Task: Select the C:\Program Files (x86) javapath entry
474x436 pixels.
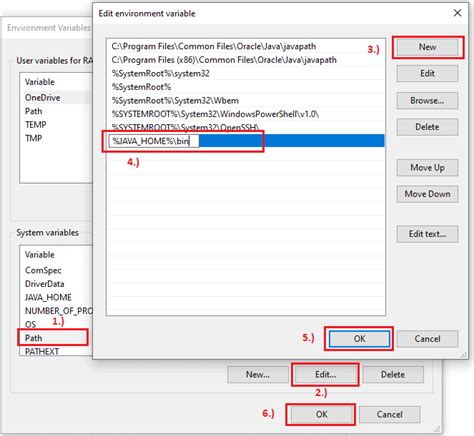Action: 246,60
